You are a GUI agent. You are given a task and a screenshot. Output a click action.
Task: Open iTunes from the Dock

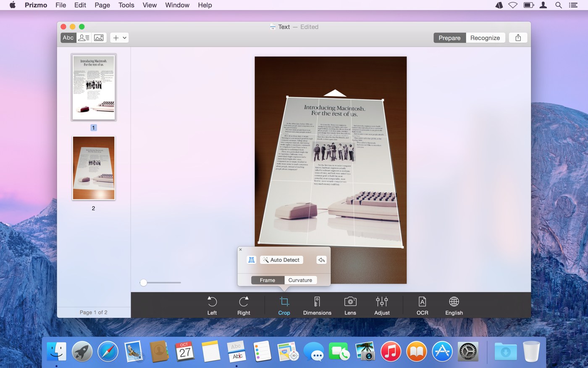tap(391, 351)
